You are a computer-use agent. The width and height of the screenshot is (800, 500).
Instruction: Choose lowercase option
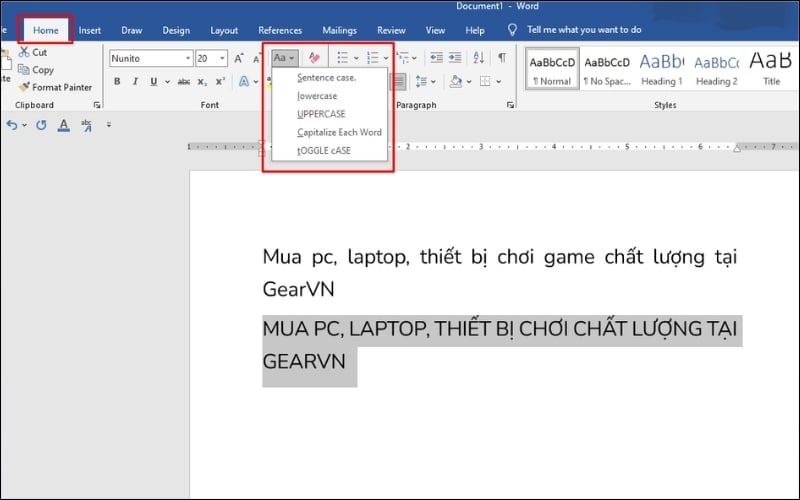point(330,96)
